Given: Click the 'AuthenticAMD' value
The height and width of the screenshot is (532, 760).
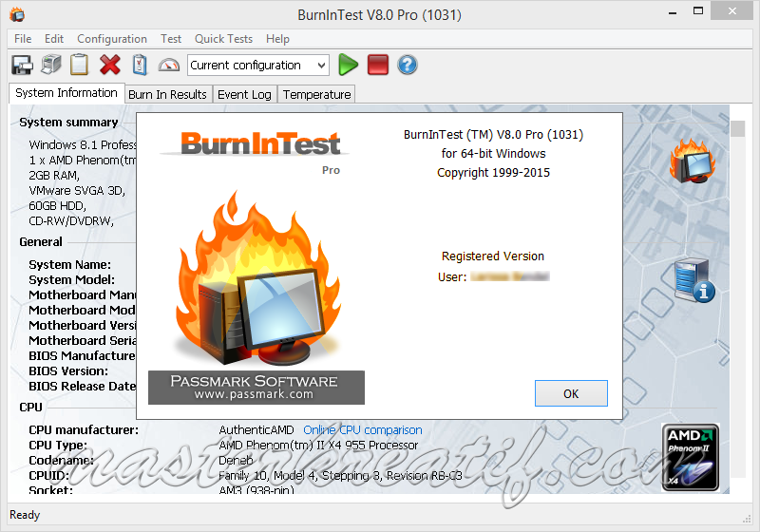Looking at the screenshot, I should point(256,429).
